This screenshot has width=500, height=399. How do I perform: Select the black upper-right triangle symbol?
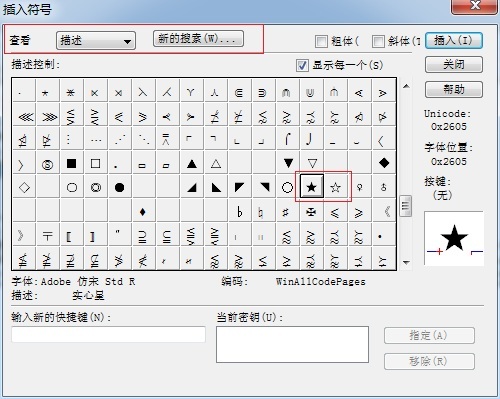tap(264, 187)
